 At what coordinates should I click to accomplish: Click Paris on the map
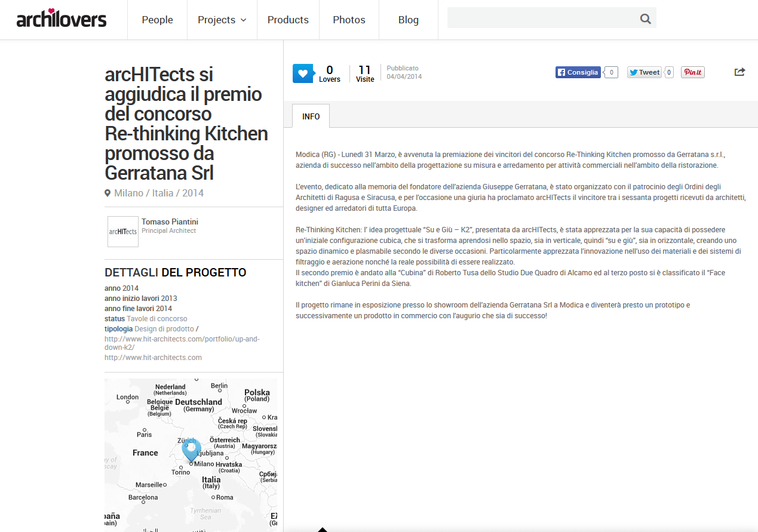pyautogui.click(x=145, y=435)
